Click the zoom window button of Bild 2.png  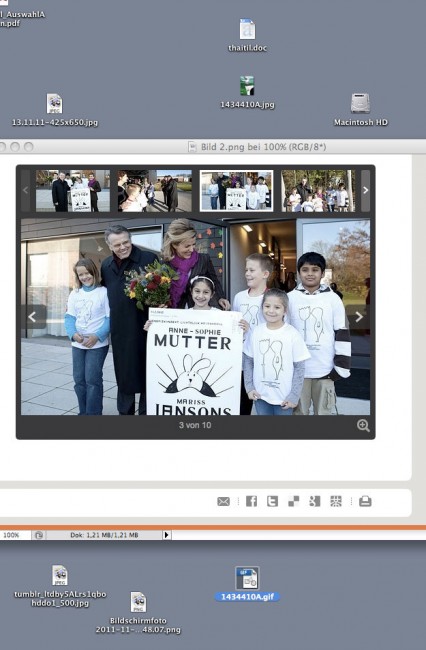coord(29,147)
